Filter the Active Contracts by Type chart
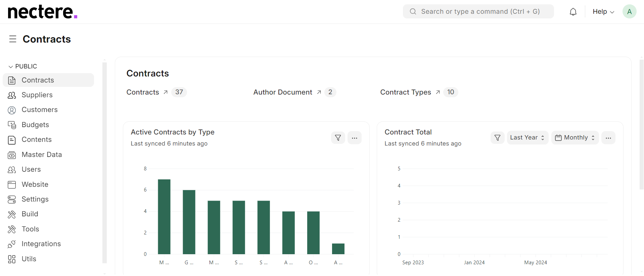 [x=338, y=138]
